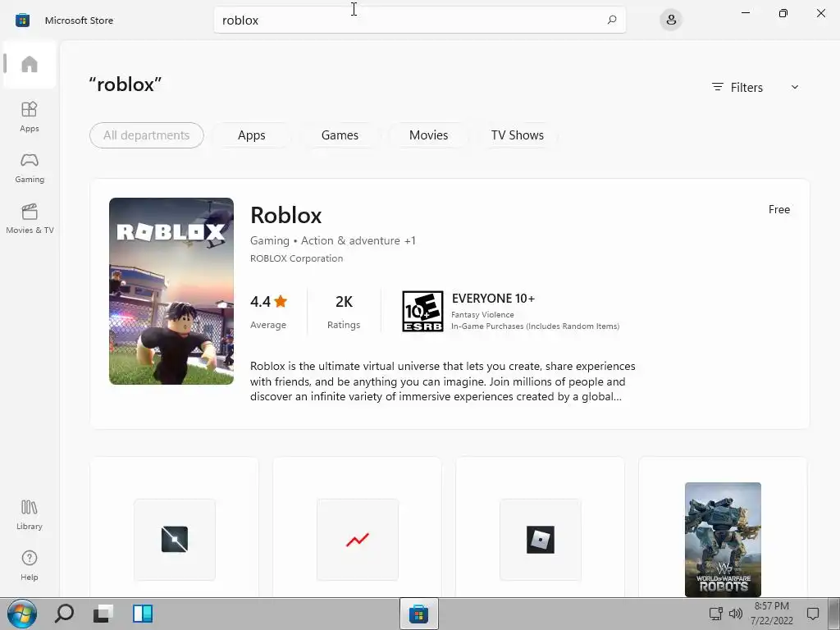Open the notification center icon

813,614
